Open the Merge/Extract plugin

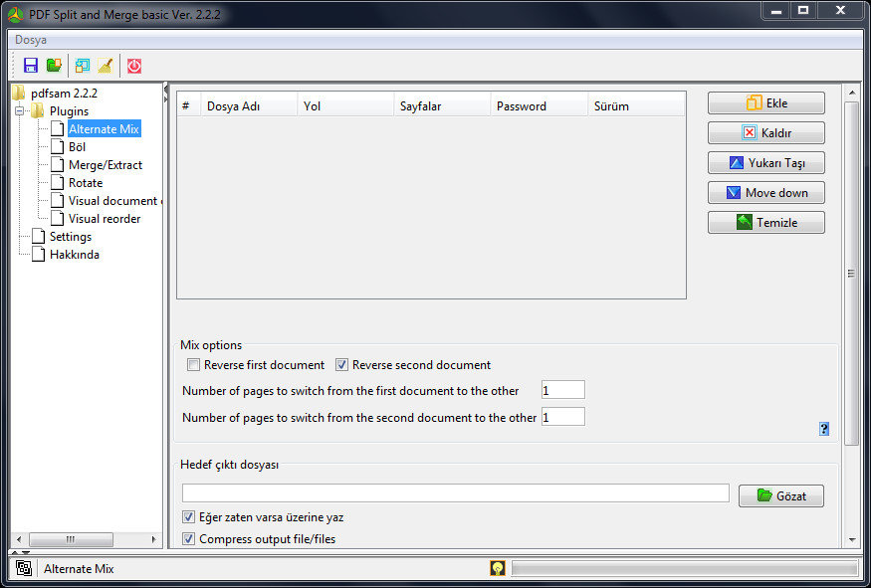[105, 165]
